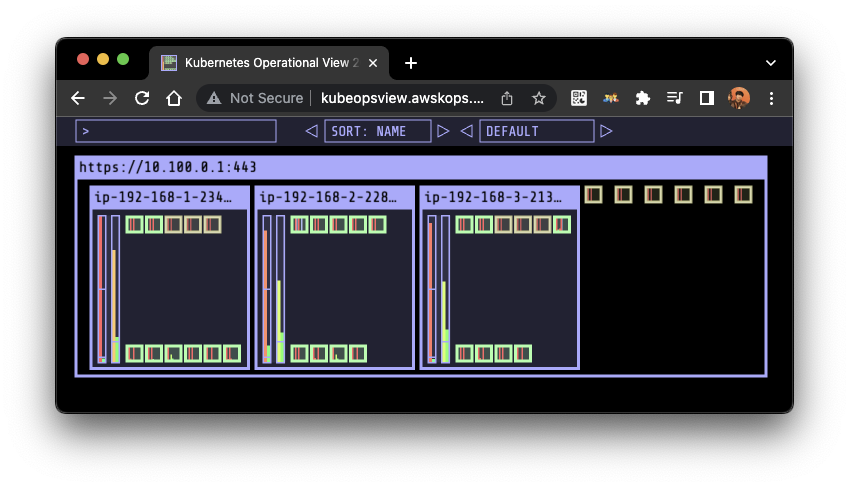The width and height of the screenshot is (849, 487).
Task: Select first bottom-row pod in node ip-192-168-3-213
Action: (465, 354)
